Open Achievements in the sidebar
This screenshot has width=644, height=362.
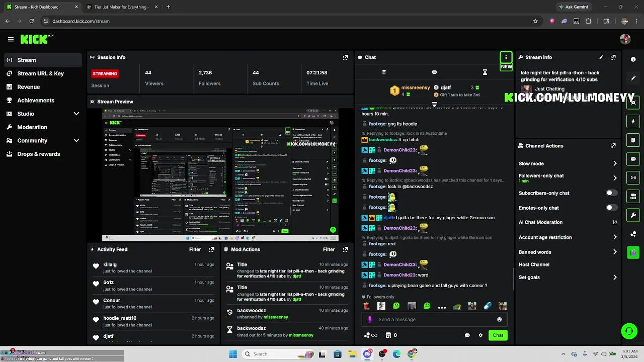tap(42, 100)
